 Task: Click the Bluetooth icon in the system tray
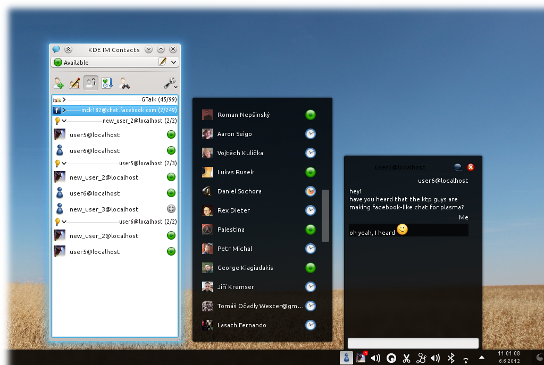[451, 358]
